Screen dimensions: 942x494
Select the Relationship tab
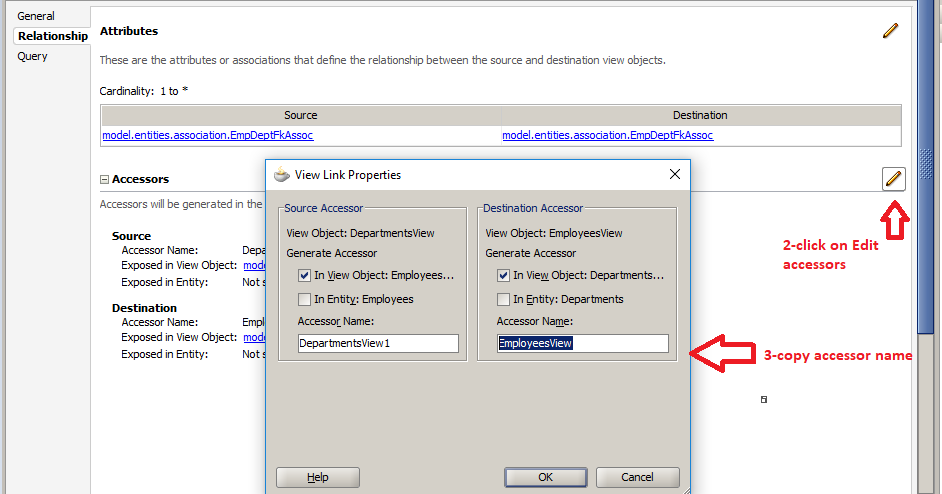tap(53, 36)
